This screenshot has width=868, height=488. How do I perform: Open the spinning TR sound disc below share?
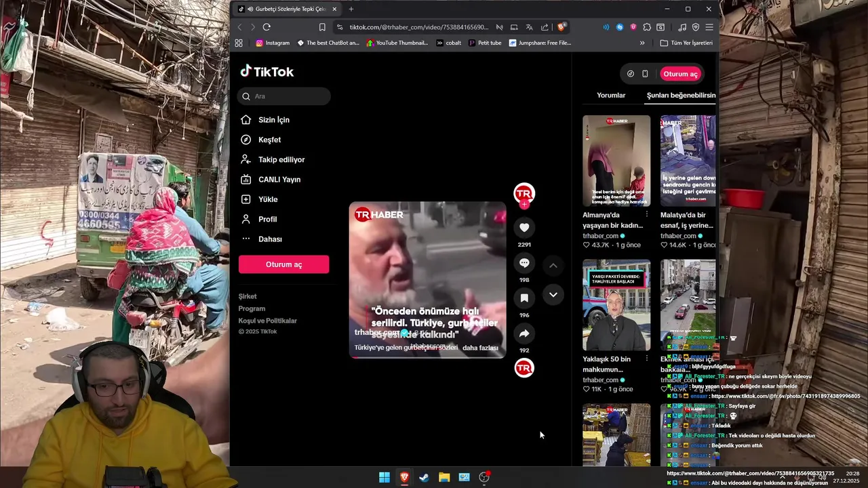pyautogui.click(x=524, y=368)
